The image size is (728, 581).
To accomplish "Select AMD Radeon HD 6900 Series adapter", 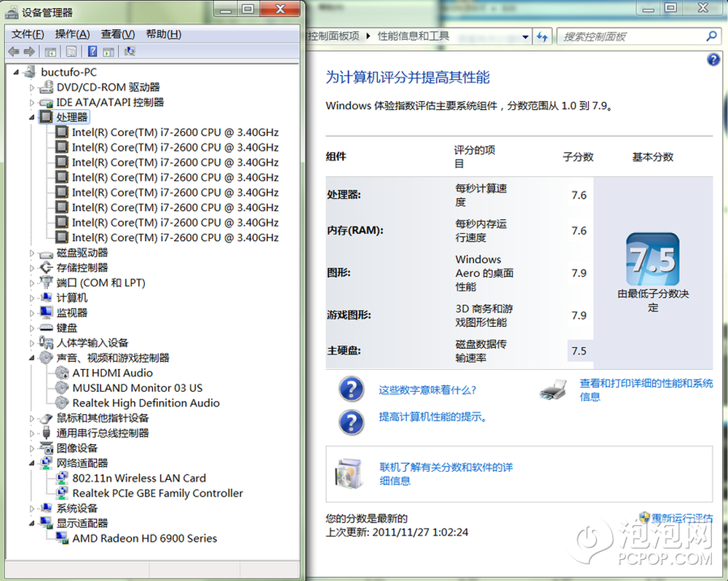I will [144, 538].
